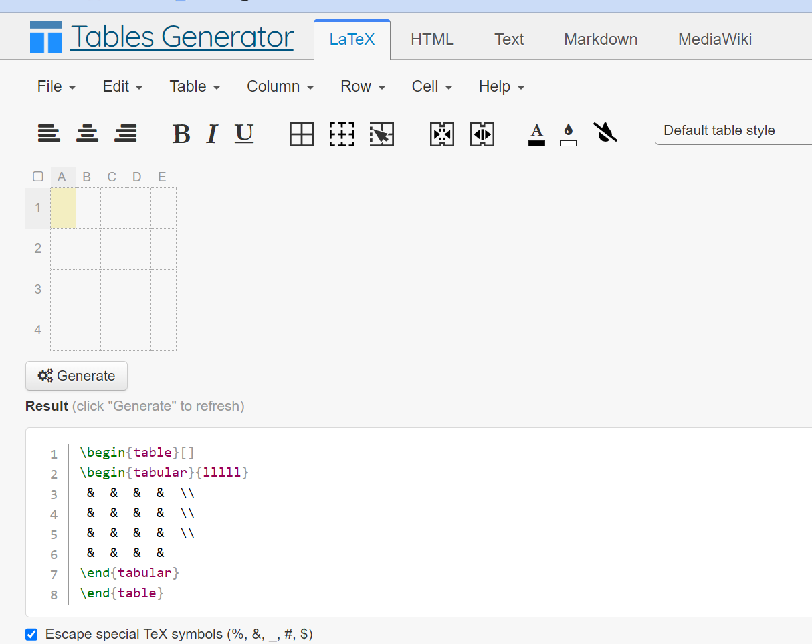Select row 2 header

38,249
